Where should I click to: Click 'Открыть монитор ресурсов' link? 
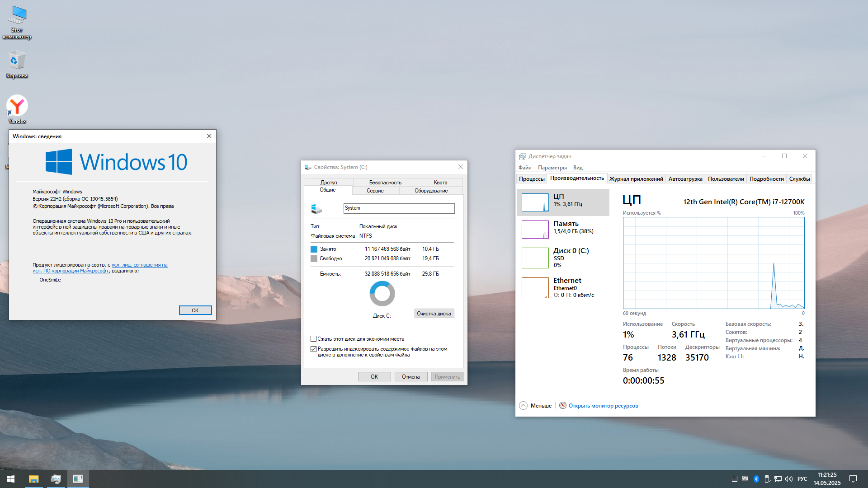[603, 406]
